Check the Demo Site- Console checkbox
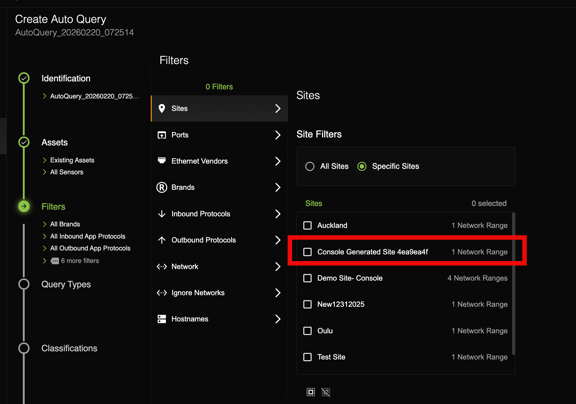576x404 pixels. (x=307, y=278)
